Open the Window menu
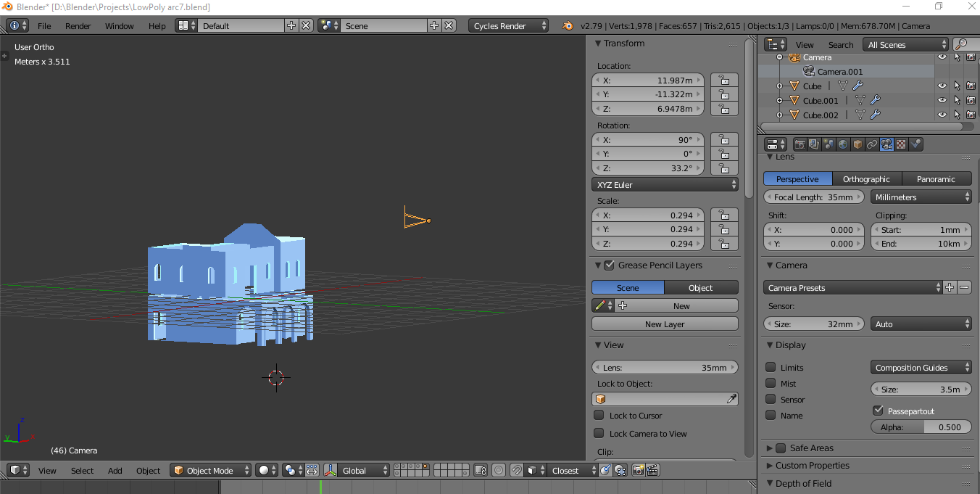This screenshot has height=494, width=980. tap(120, 26)
